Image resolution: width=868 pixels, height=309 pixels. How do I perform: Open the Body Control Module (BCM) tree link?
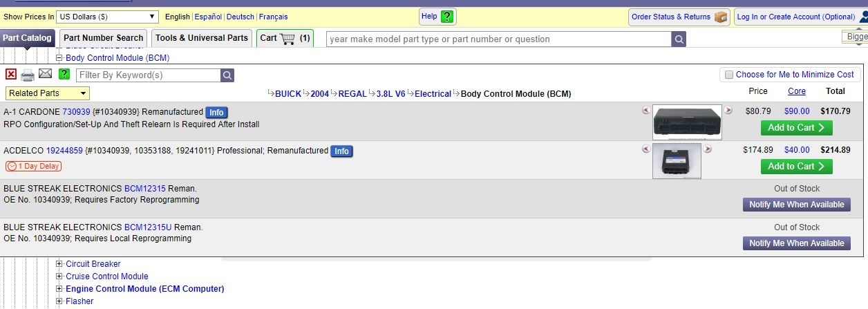coord(117,58)
